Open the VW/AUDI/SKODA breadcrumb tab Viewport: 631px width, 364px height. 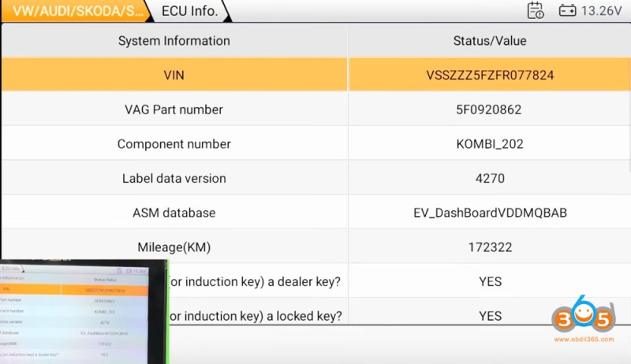tap(75, 11)
